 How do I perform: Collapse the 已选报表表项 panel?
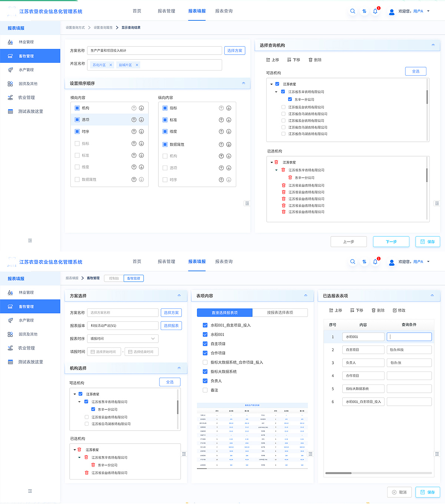tap(432, 295)
